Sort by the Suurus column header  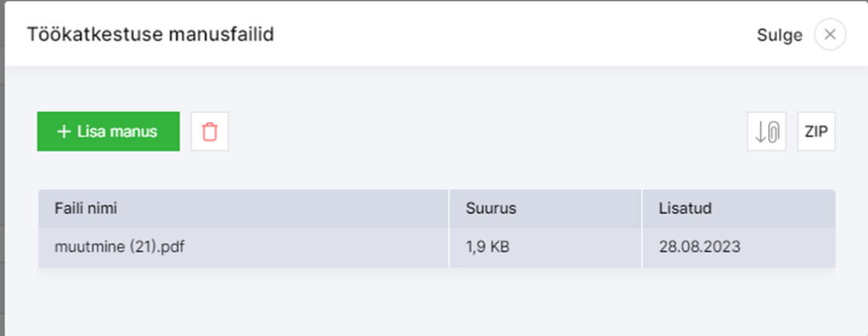pyautogui.click(x=491, y=209)
